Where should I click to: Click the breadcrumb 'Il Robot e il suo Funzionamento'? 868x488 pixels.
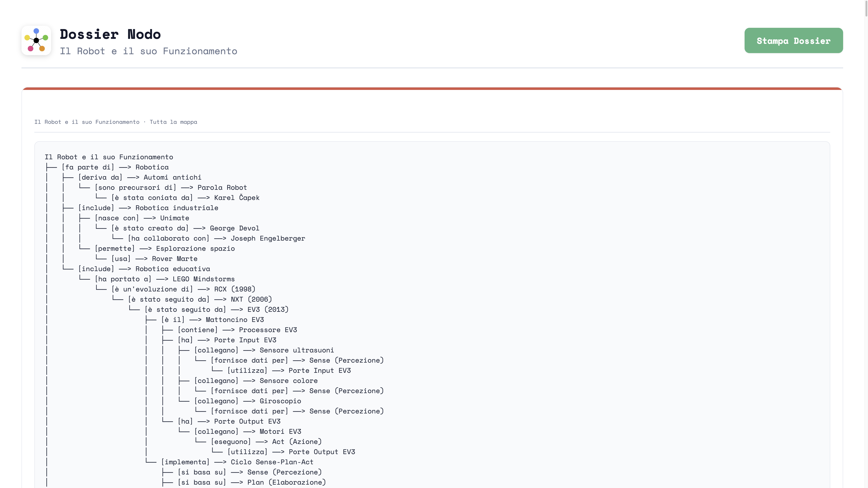coord(87,122)
